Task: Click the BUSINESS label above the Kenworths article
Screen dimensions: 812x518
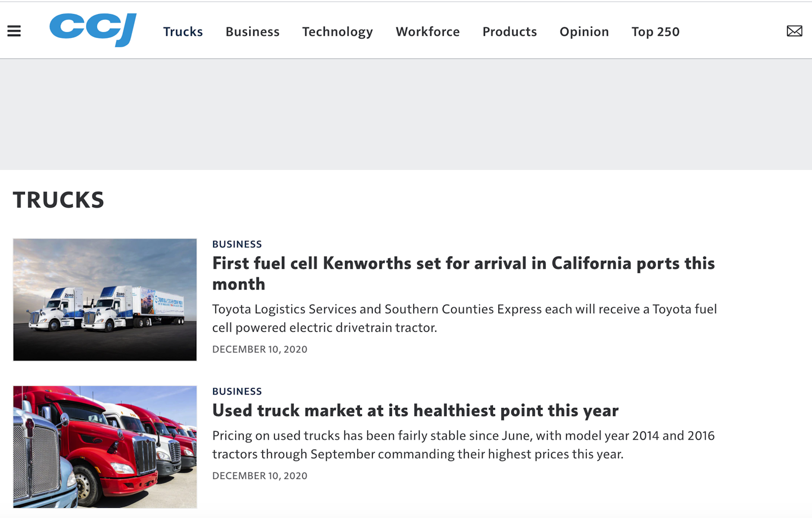Action: (237, 244)
